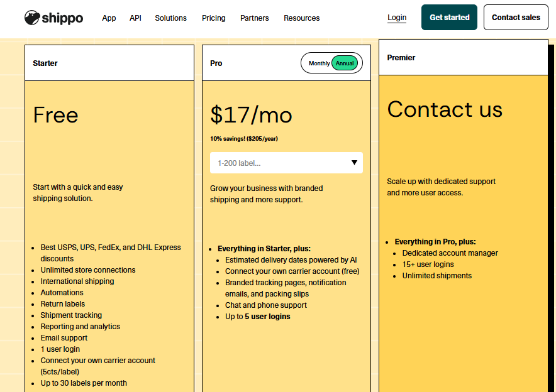This screenshot has width=556, height=392.
Task: Click 'Connect your own carrier account' (5cts/label) item
Action: click(98, 366)
